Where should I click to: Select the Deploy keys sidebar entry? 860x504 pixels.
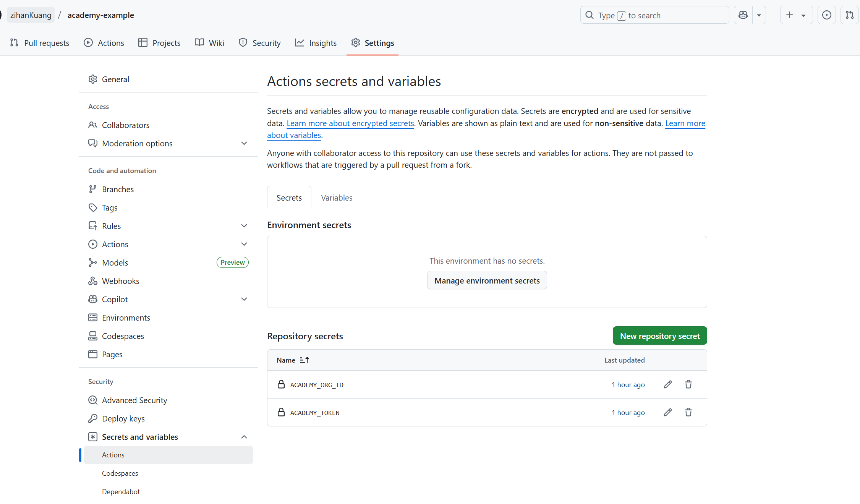123,418
